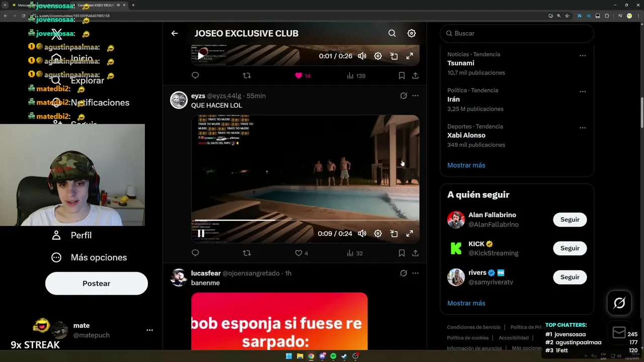
Task: Open the bob esponja video thumbnail
Action: pos(279,321)
